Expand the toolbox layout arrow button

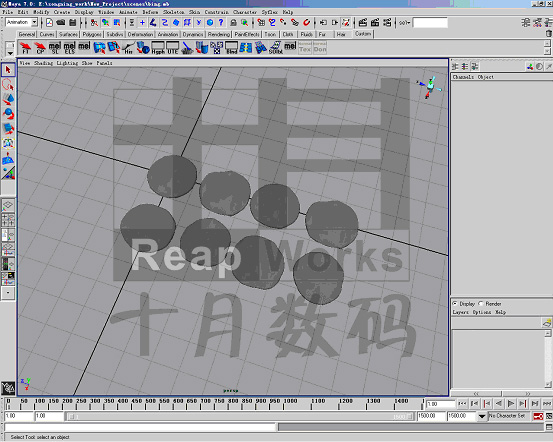pos(8,293)
